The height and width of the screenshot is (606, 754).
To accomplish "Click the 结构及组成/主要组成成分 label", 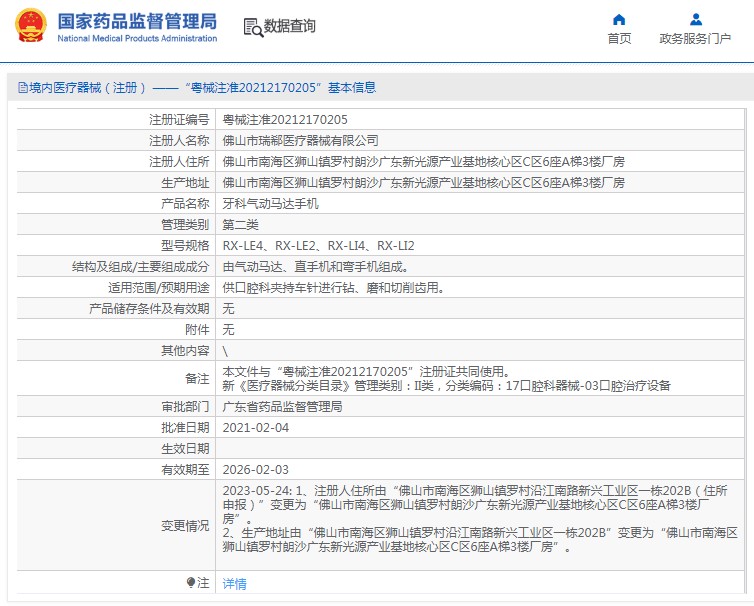I will (x=141, y=267).
